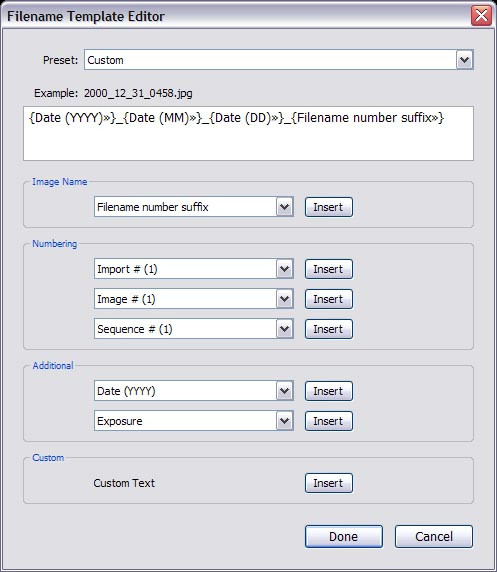This screenshot has width=497, height=572.
Task: Insert the Exposure token
Action: click(329, 421)
